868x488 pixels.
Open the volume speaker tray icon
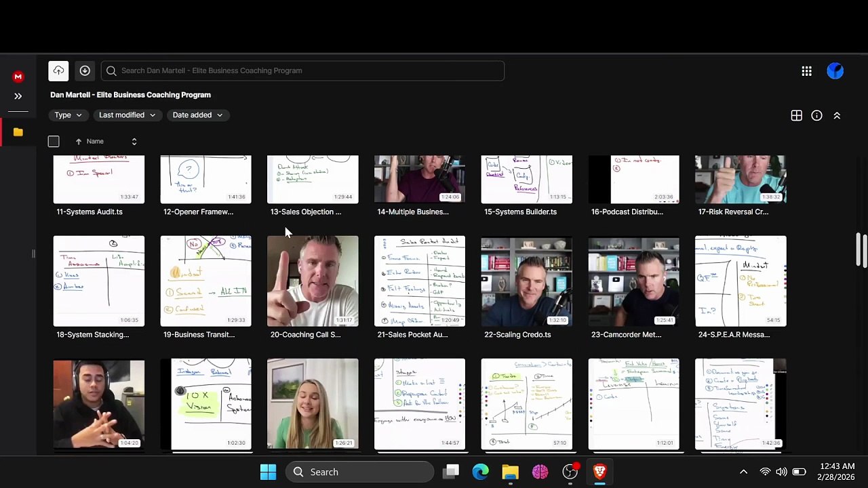781,472
